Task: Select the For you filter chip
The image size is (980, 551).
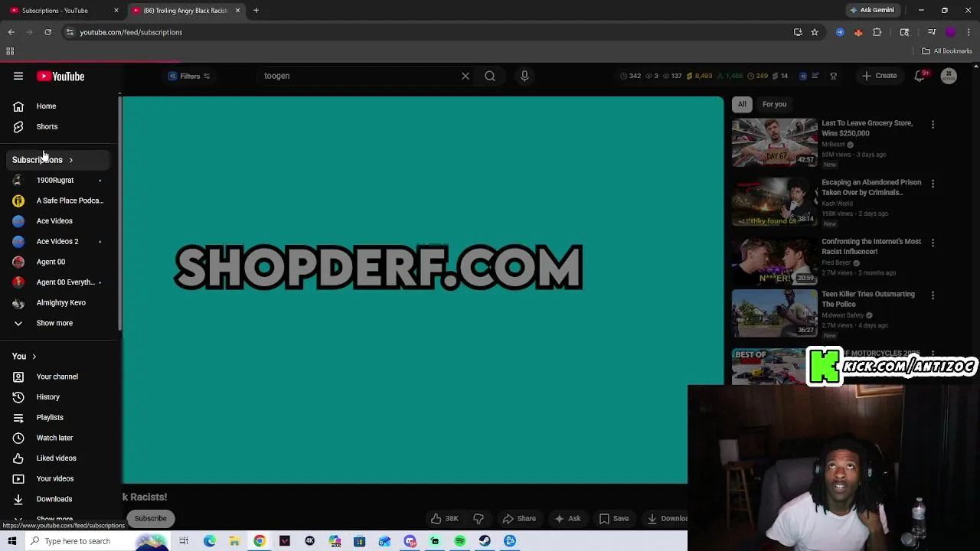Action: [774, 104]
